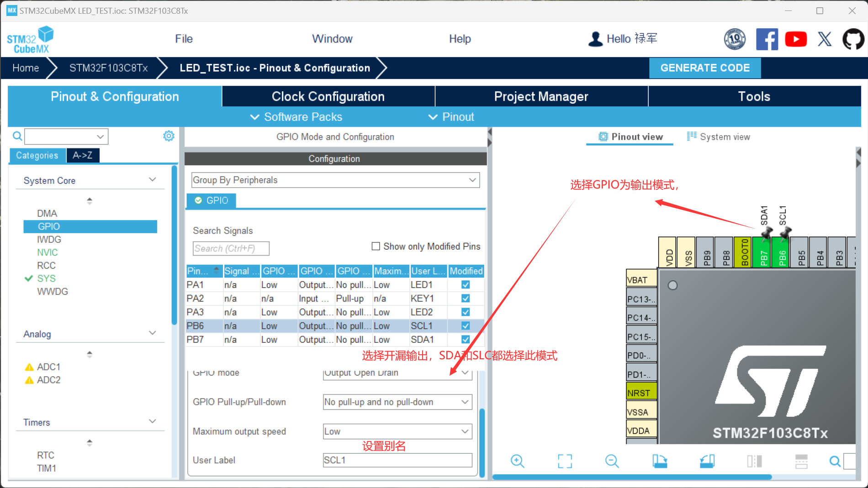This screenshot has width=868, height=488.
Task: Toggle the Modified checkbox for PA3
Action: [x=466, y=312]
